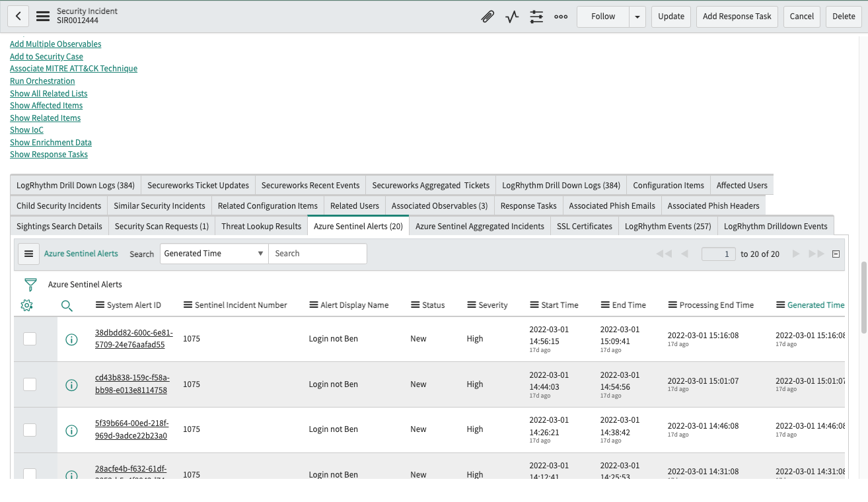Open Severity column menu icon
This screenshot has height=502, width=868.
(x=472, y=305)
